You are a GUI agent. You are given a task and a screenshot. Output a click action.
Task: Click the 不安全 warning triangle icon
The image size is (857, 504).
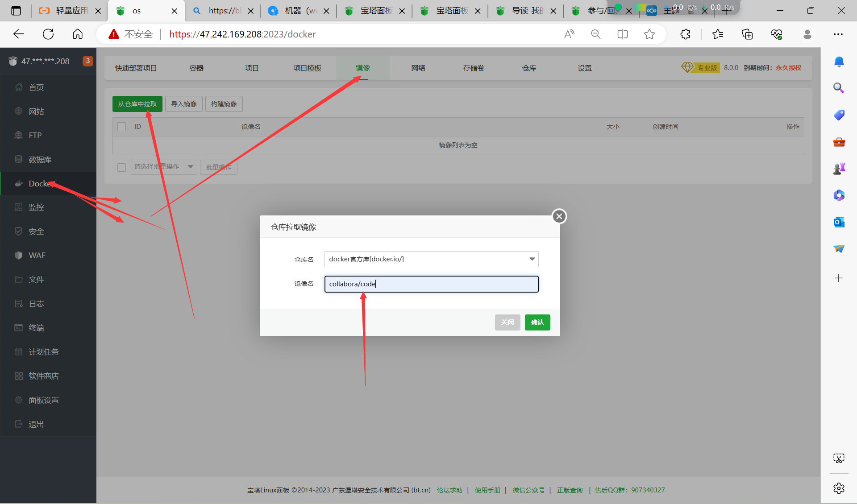[x=114, y=34]
